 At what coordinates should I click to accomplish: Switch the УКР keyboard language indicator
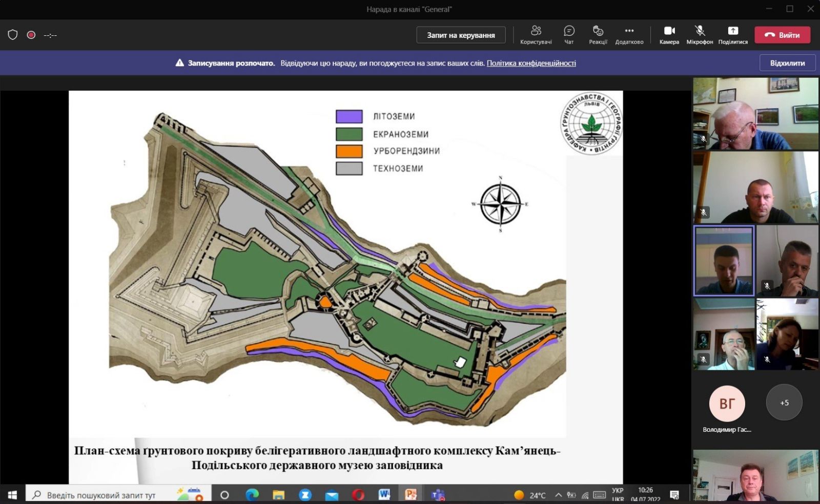(618, 494)
